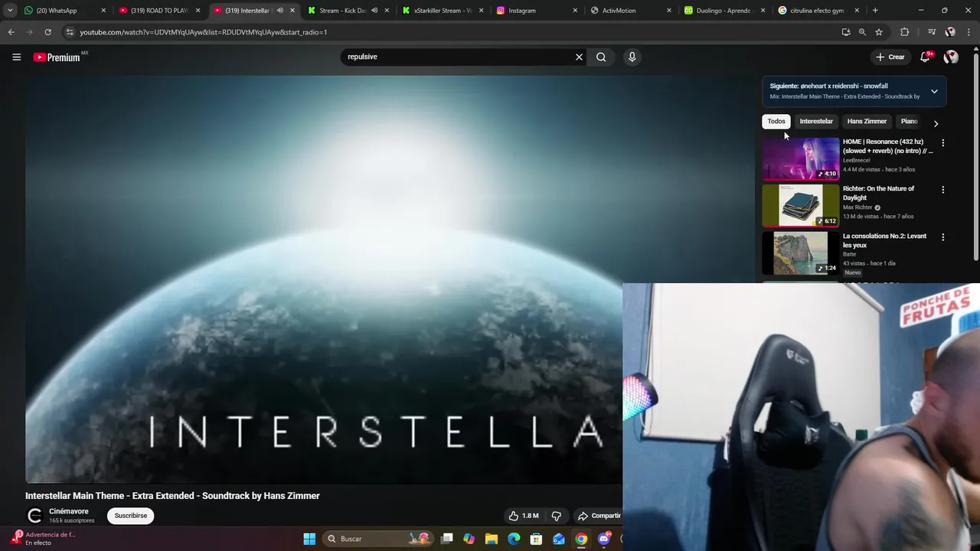The height and width of the screenshot is (551, 980).
Task: Switch to the Instagram browser tab
Action: click(537, 11)
